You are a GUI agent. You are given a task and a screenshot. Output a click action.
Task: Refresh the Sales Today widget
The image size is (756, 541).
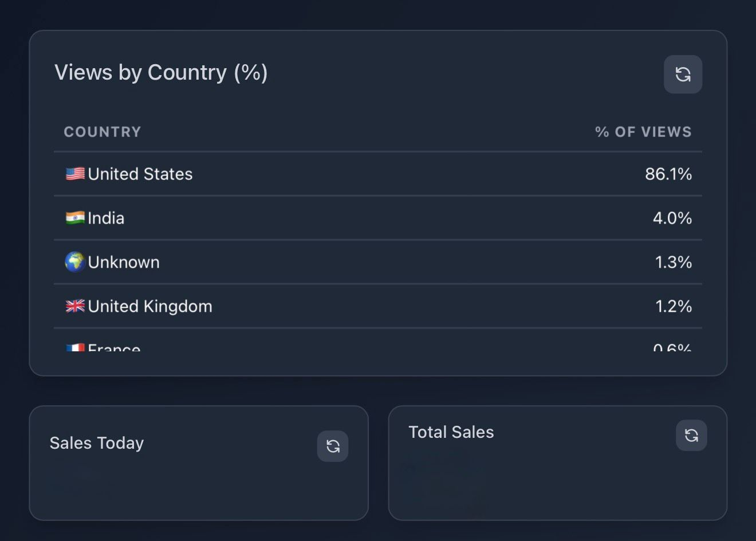tap(333, 446)
